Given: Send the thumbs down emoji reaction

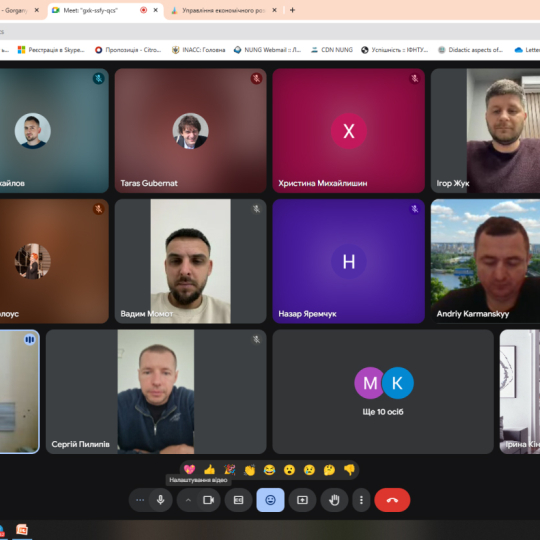Looking at the screenshot, I should 349,469.
